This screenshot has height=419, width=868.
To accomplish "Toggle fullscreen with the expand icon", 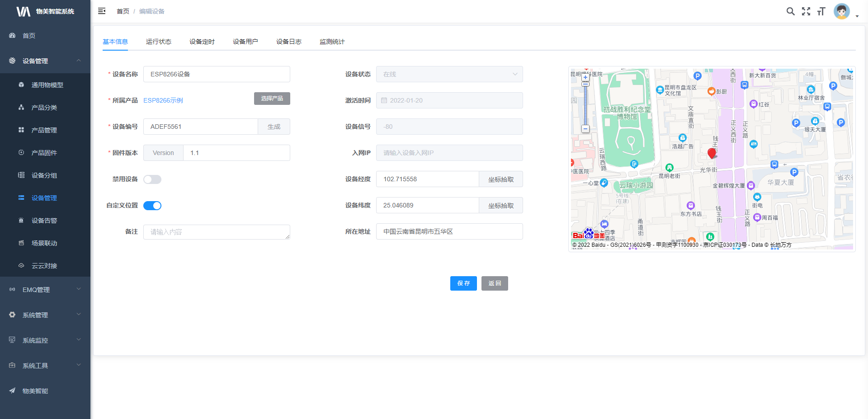I will (806, 11).
